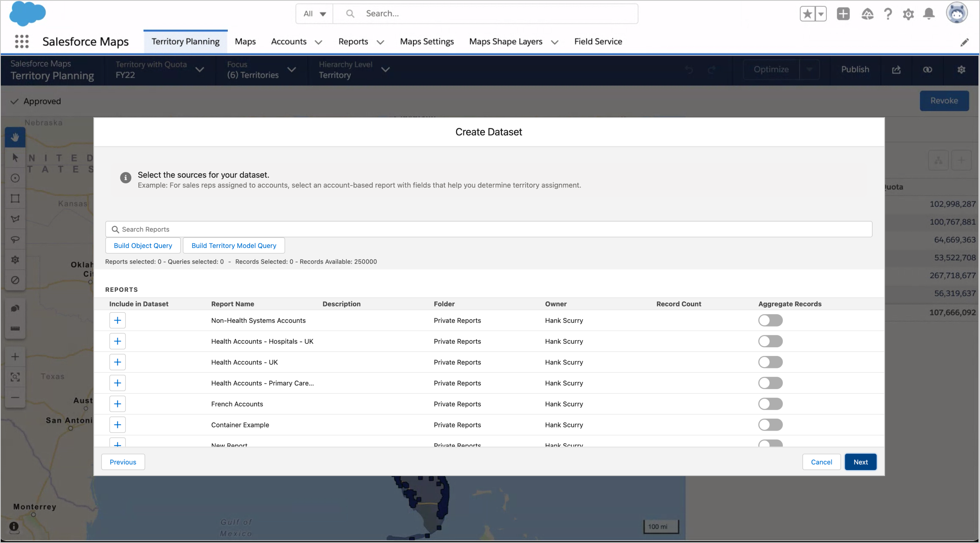
Task: Zoom in on the map with plus
Action: [15, 356]
